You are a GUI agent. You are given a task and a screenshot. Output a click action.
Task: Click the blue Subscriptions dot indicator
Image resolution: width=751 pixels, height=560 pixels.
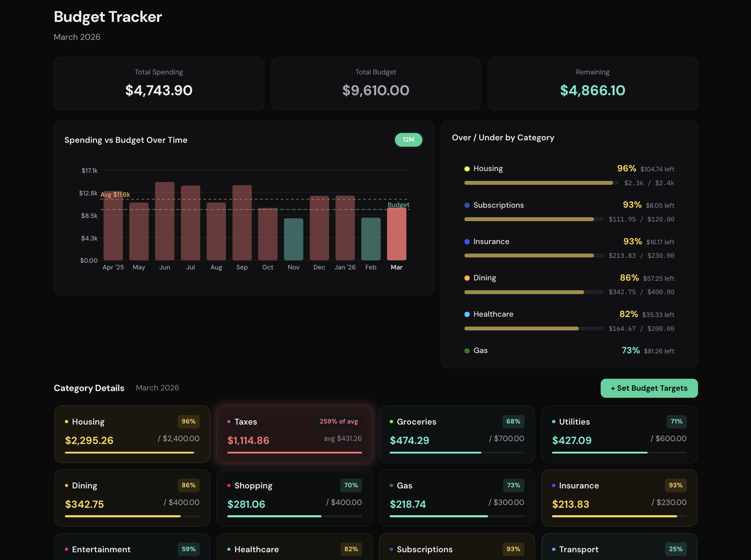(x=467, y=205)
